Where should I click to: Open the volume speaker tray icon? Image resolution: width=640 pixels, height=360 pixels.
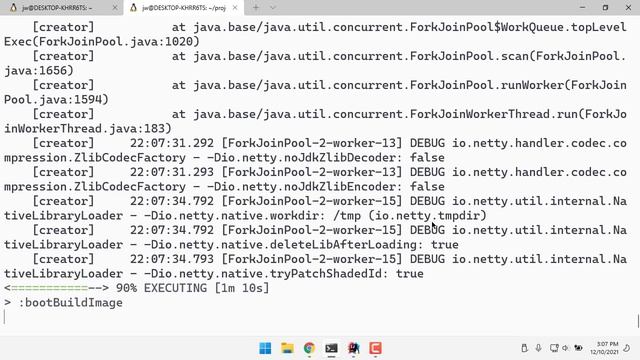click(565, 348)
